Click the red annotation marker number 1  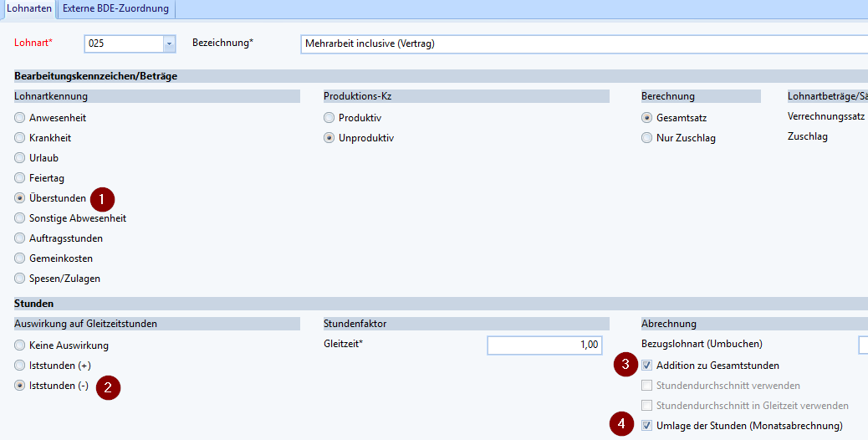tap(102, 199)
